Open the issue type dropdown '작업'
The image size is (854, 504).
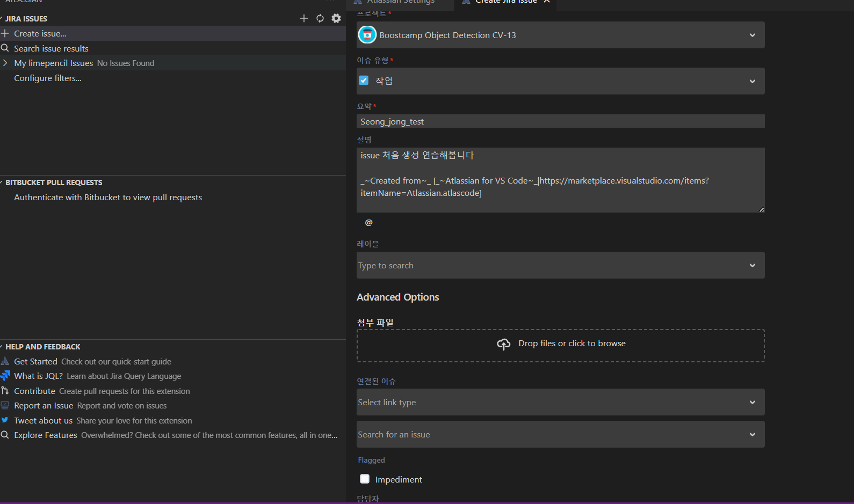(x=560, y=81)
